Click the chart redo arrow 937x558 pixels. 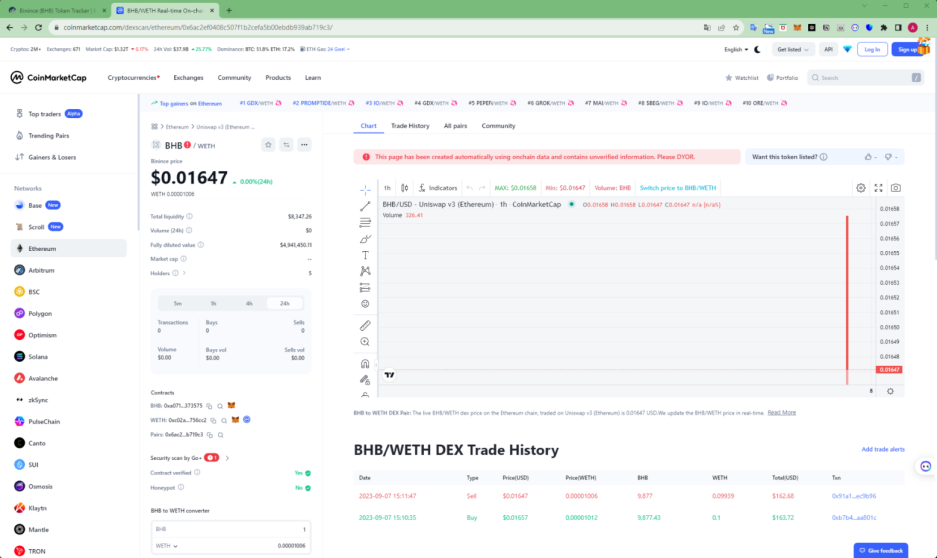coord(482,188)
